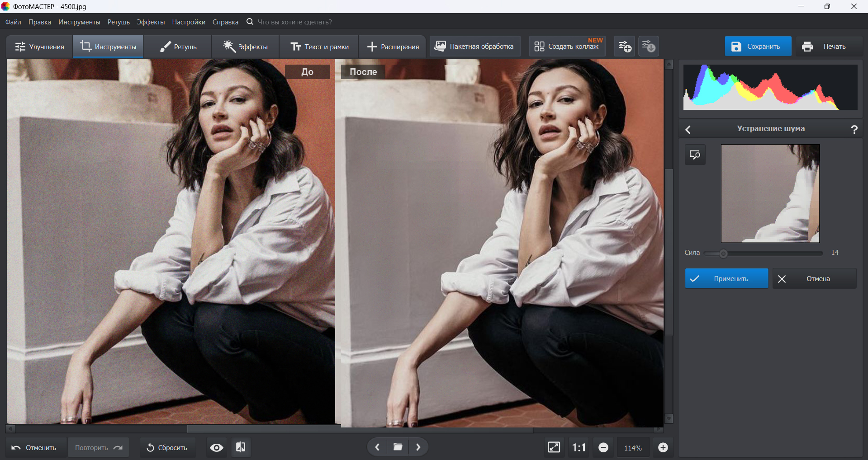Set the zoom to 1:1 scale
This screenshot has width=868, height=460.
point(579,447)
